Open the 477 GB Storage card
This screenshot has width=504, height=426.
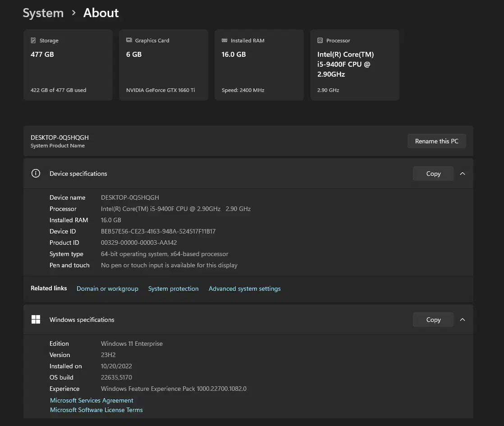click(x=68, y=65)
